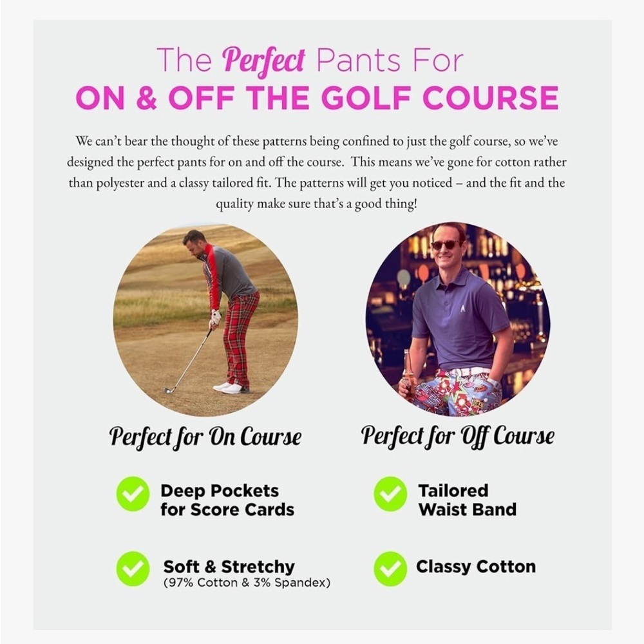This screenshot has height=644, width=644.
Task: Click the 'Tailored Waist Band' feature text
Action: tap(467, 500)
